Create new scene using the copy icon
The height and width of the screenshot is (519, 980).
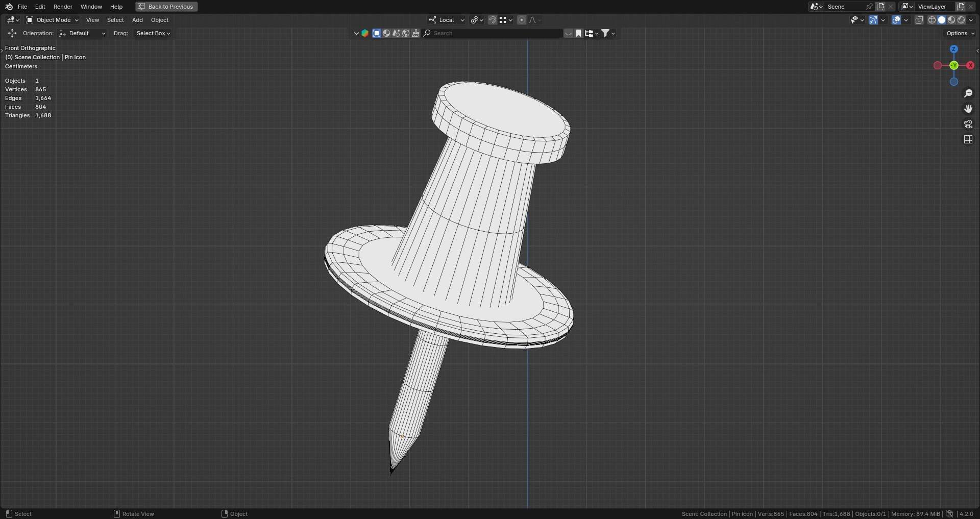[880, 7]
